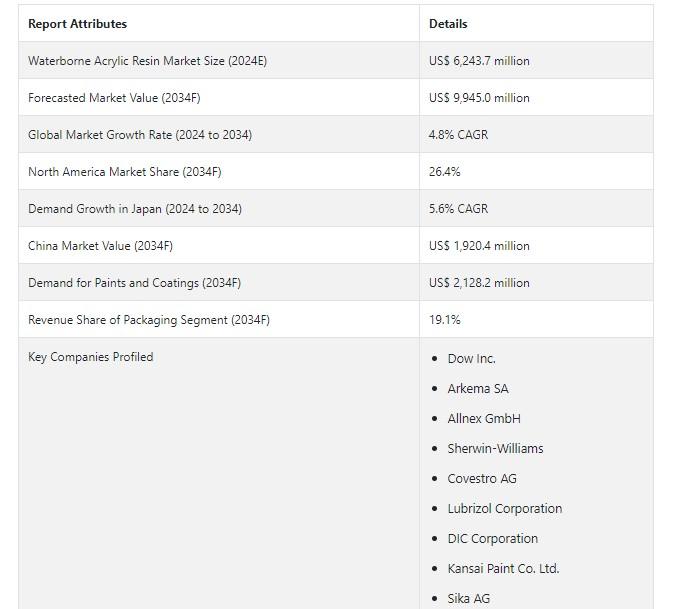673x609 pixels.
Task: Select 'DIC Corporation' in company list
Action: point(492,539)
